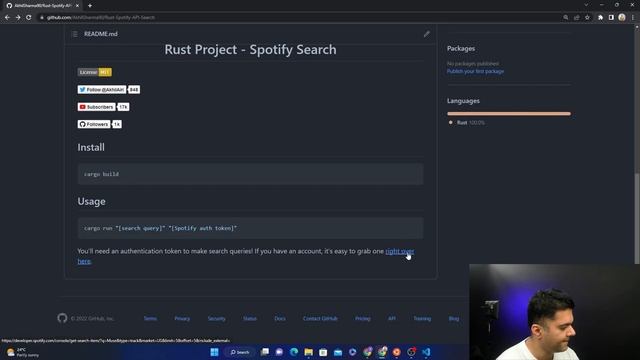The width and height of the screenshot is (640, 360).
Task: Open the Chrome profile avatar
Action: coord(622,17)
